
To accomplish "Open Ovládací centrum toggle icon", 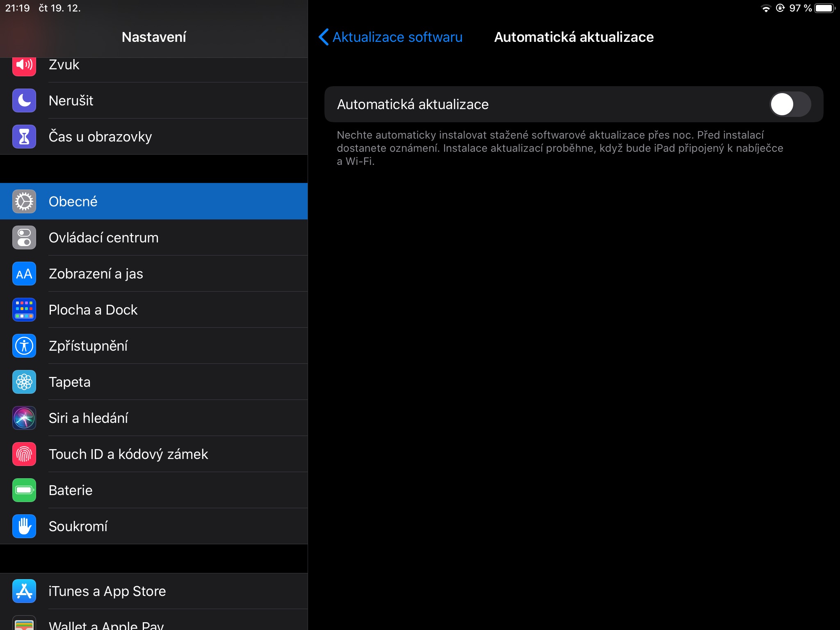I will click(x=24, y=237).
